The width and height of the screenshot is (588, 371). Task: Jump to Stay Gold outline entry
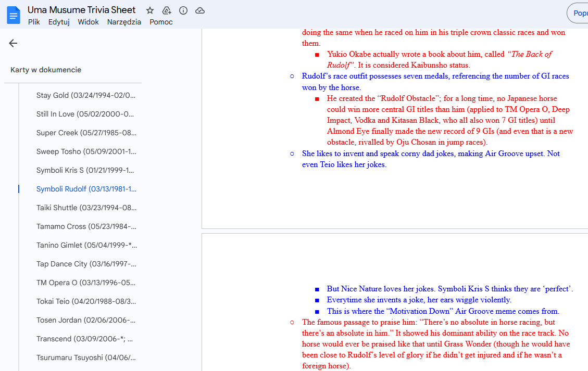pos(86,95)
